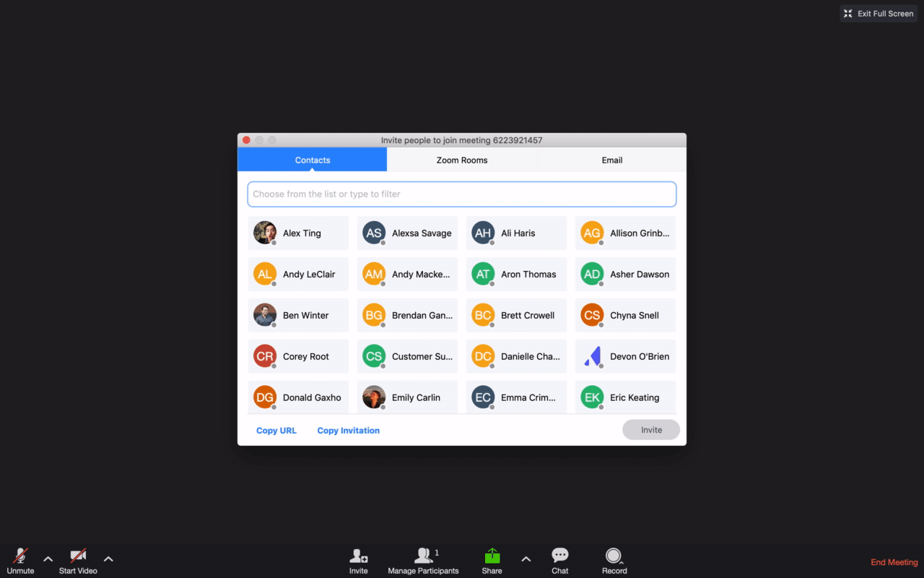Expand audio options arrow next to Unmute
This screenshot has width=924, height=578.
coord(48,558)
